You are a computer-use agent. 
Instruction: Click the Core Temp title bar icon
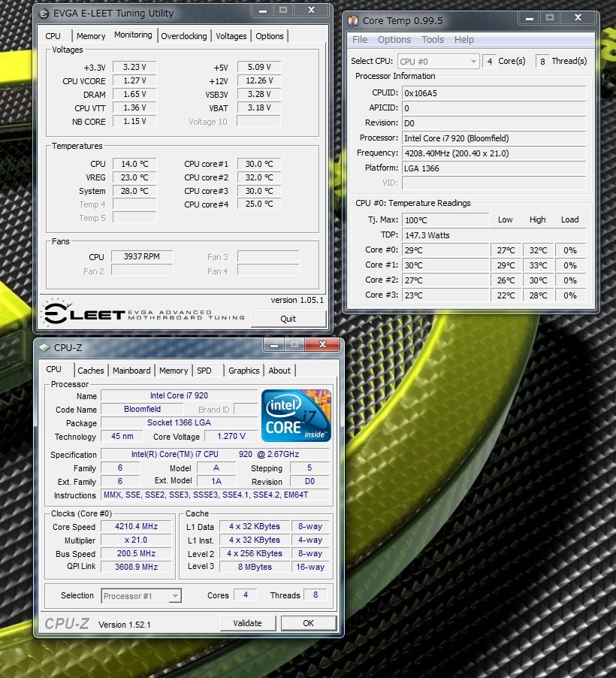pos(353,21)
